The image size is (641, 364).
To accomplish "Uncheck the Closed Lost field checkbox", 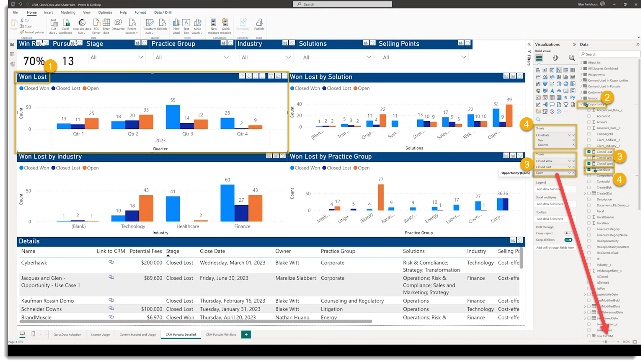I will 589,152.
